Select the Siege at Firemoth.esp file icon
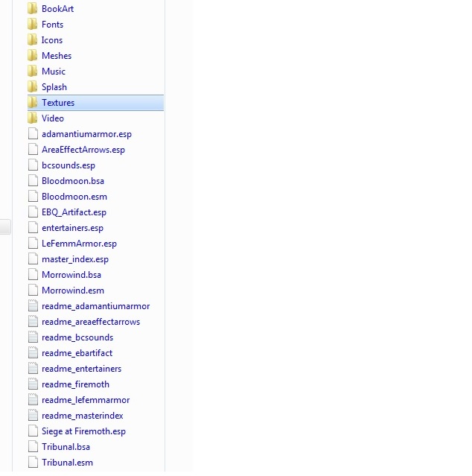This screenshot has width=472, height=476. pos(33,431)
